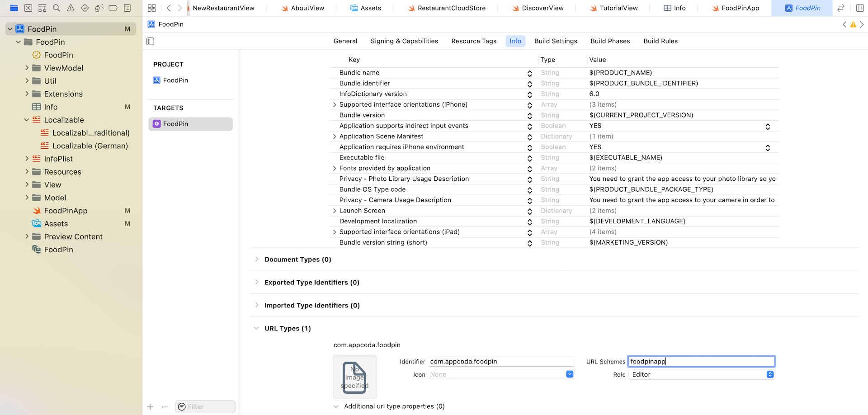Viewport: 868px width, 415px height.
Task: Open the Icon dropdown in URL Types
Action: (x=569, y=374)
